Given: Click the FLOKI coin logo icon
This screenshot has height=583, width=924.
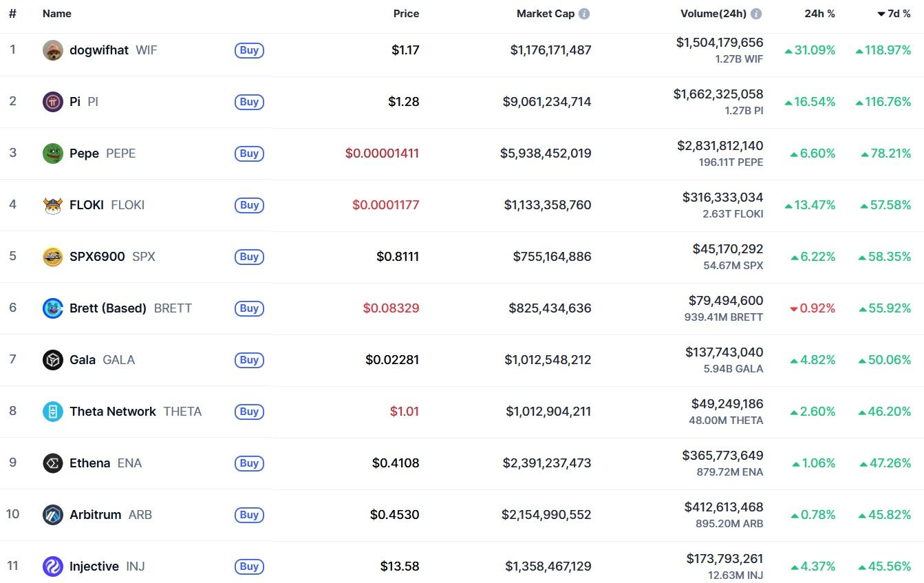Looking at the screenshot, I should [53, 205].
